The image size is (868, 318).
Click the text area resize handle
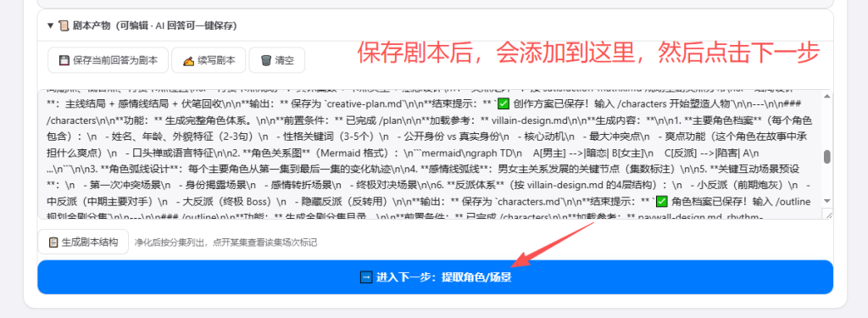(x=827, y=215)
